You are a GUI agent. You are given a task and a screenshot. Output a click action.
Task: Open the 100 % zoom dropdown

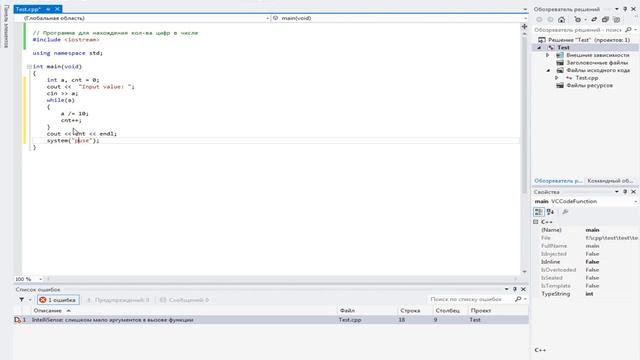[x=40, y=279]
